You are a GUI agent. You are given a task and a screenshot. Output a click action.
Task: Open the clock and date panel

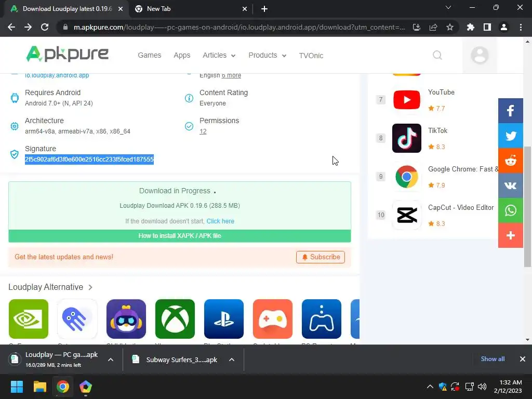[x=508, y=387]
